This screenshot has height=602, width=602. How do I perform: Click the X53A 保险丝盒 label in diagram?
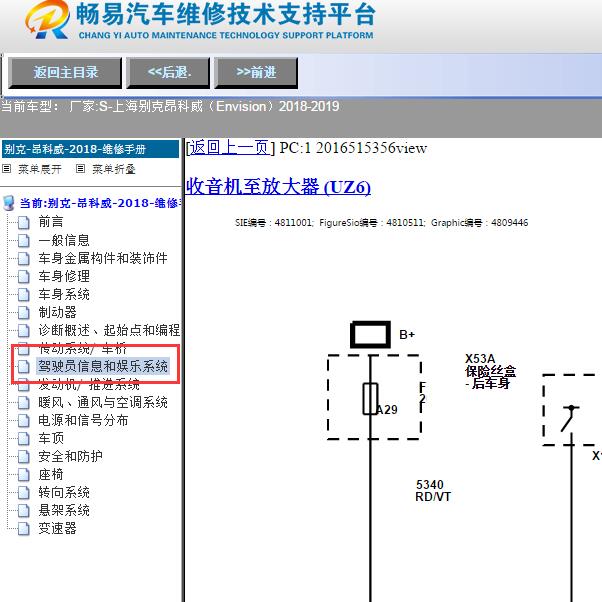point(490,371)
